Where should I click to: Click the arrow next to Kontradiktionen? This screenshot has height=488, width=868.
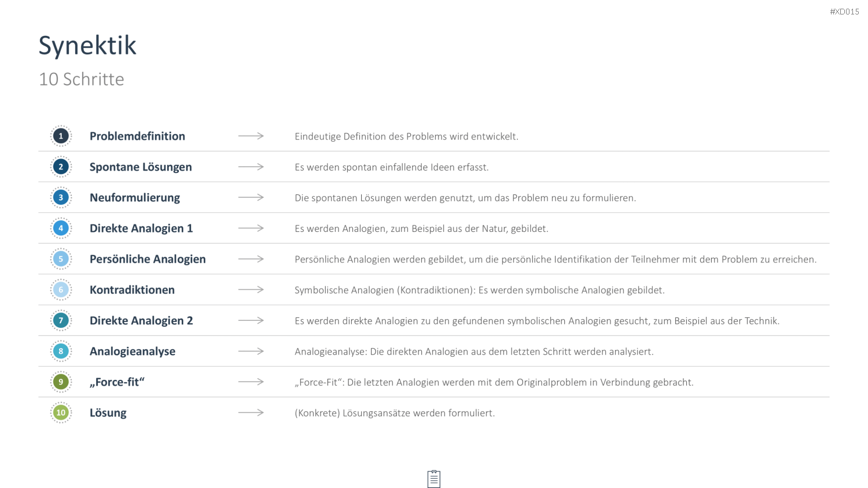pyautogui.click(x=251, y=290)
